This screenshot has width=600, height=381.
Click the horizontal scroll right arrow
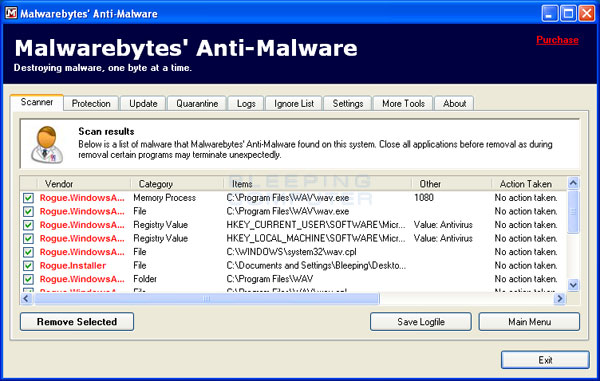pos(560,298)
